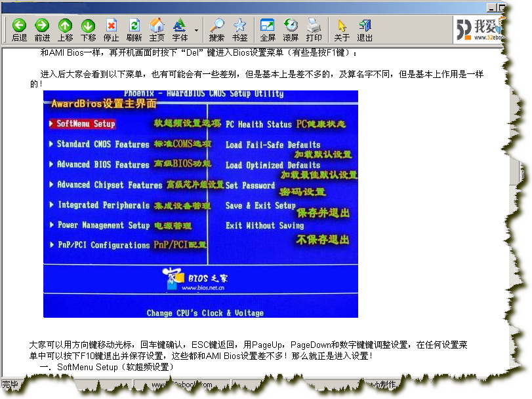This screenshot has height=399, width=532.
Task: Click the line starting 进入后大家会看到以下菜单
Action: coord(256,79)
